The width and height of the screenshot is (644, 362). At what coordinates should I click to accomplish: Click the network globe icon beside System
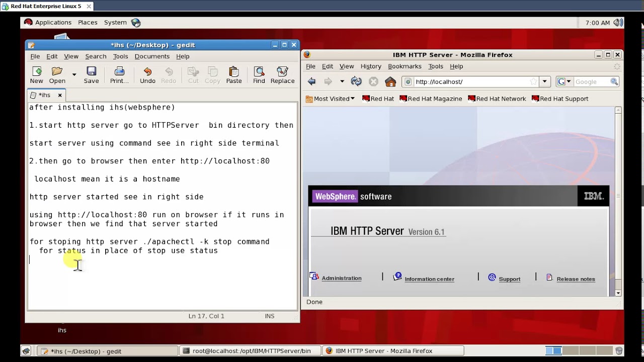coord(136,23)
